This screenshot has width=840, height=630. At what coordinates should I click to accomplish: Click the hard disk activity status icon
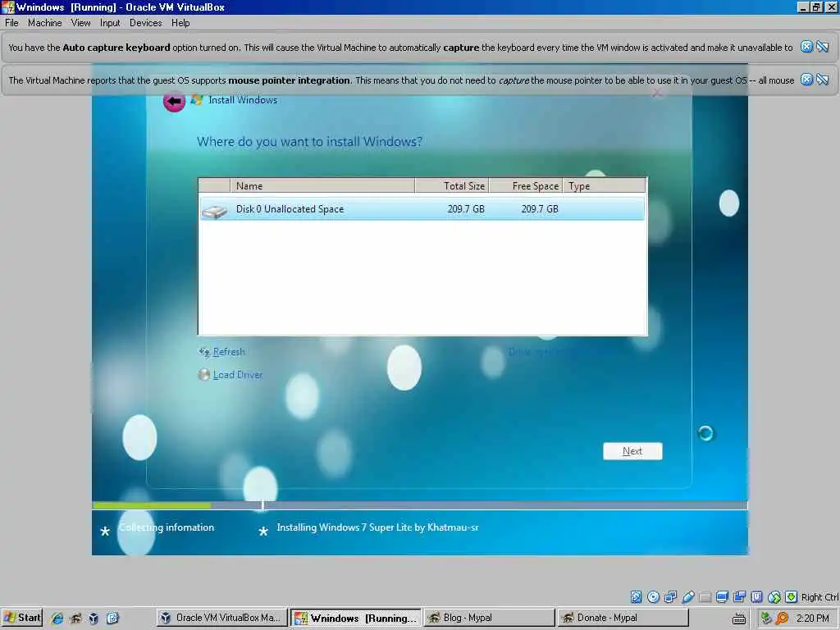click(x=636, y=597)
